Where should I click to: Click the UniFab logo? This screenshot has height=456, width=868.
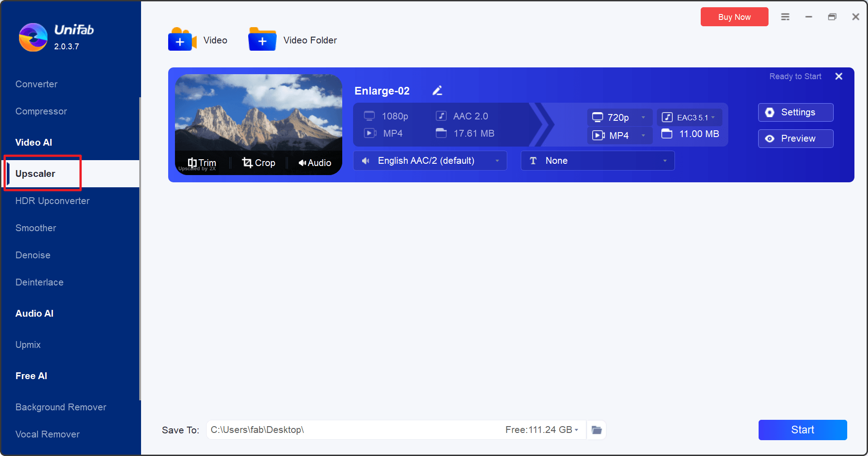click(33, 37)
